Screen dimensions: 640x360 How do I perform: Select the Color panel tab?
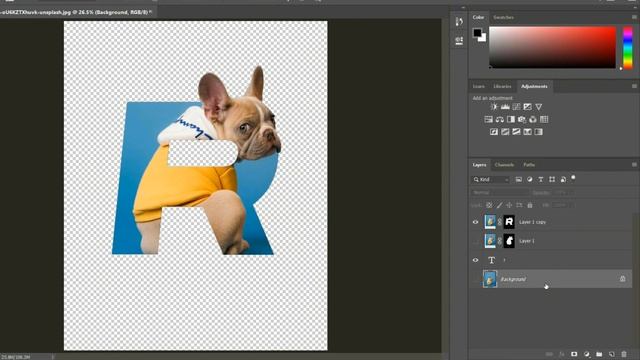[x=478, y=18]
